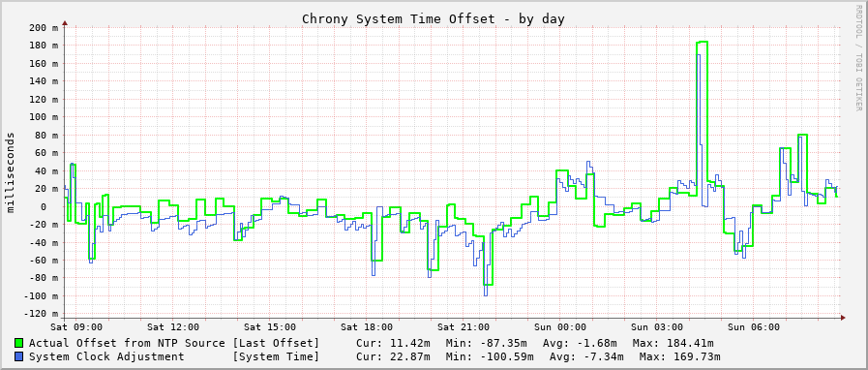Click the '180 m' y-axis tick label
868x370 pixels.
44,45
